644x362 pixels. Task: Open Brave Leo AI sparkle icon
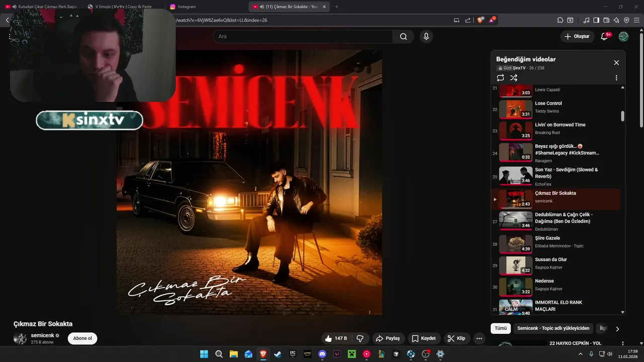(x=616, y=20)
